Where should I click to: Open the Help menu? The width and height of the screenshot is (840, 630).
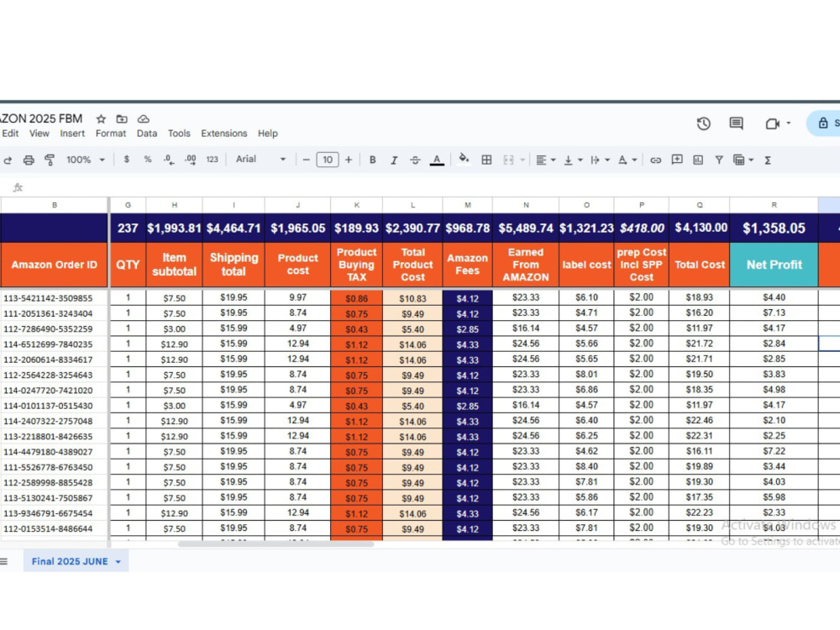click(268, 134)
